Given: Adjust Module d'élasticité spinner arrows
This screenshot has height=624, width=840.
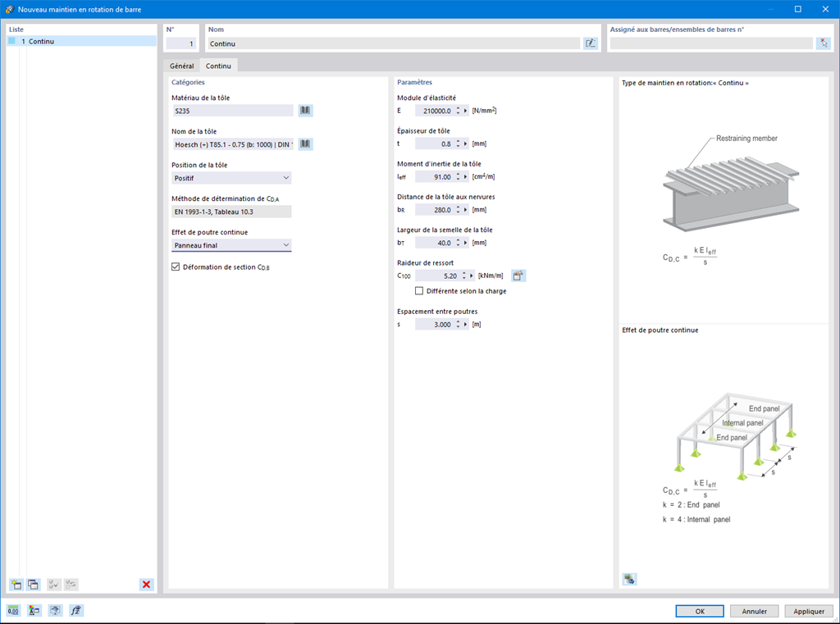Looking at the screenshot, I should click(x=458, y=111).
